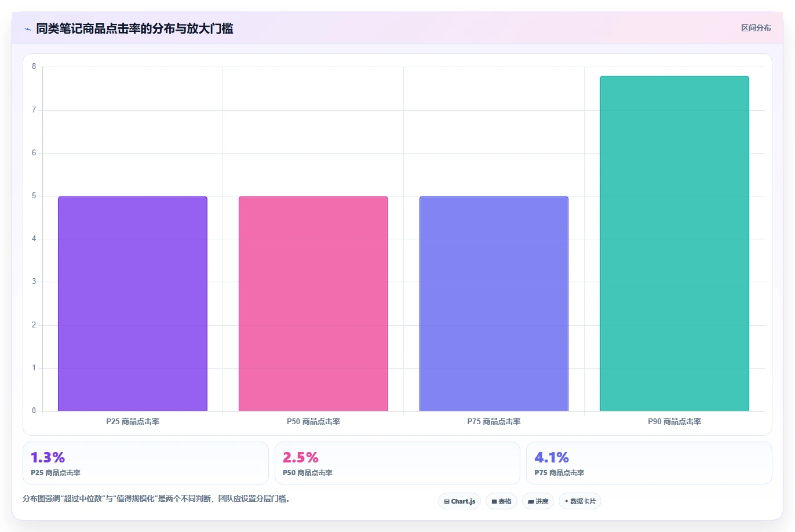Open the 4.1% P75 stat card
795x532 pixels.
tap(649, 463)
